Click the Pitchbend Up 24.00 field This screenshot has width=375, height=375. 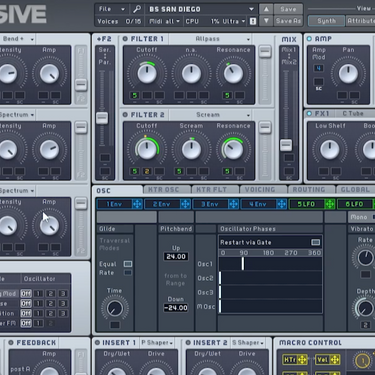pos(176,257)
